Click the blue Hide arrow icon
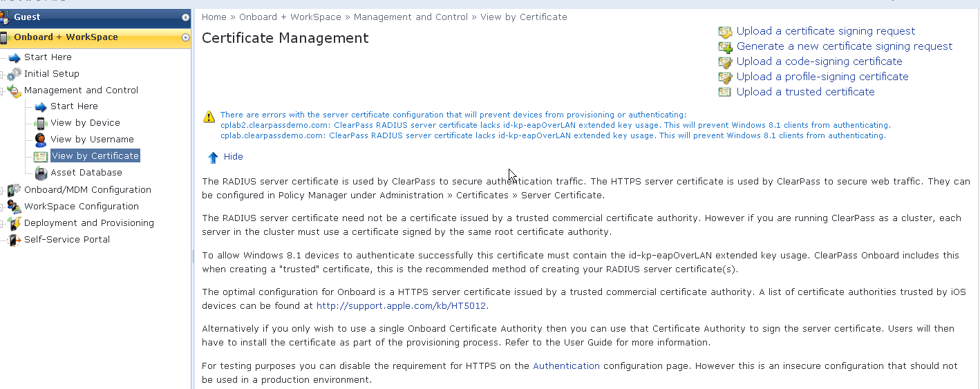 (x=213, y=158)
